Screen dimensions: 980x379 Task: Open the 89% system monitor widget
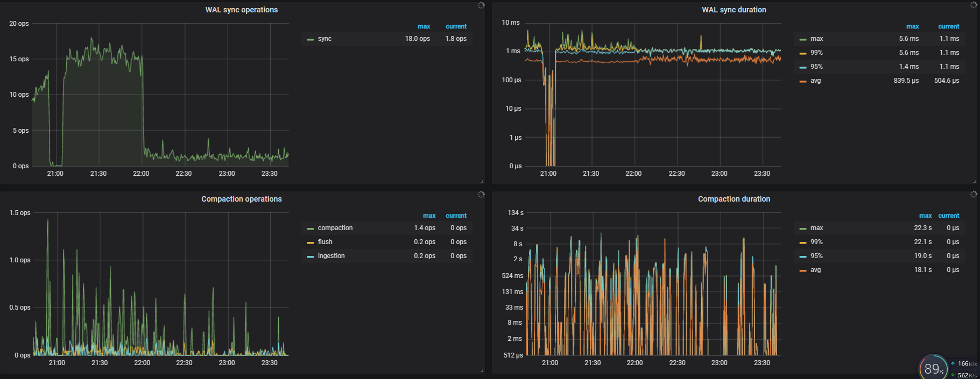click(x=933, y=369)
